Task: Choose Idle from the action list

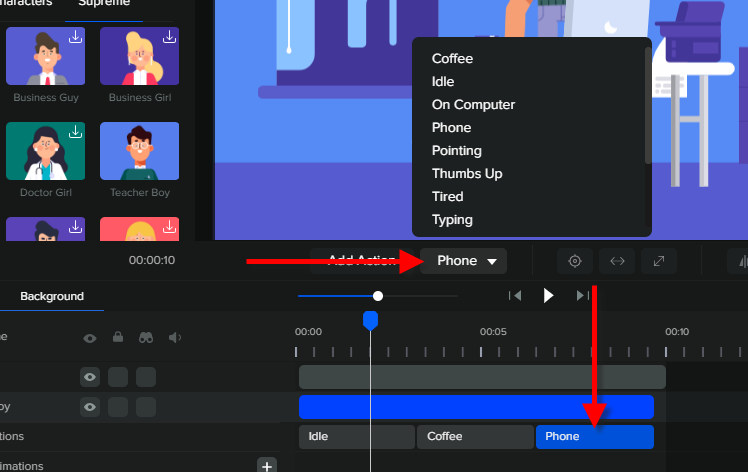Action: pos(443,82)
